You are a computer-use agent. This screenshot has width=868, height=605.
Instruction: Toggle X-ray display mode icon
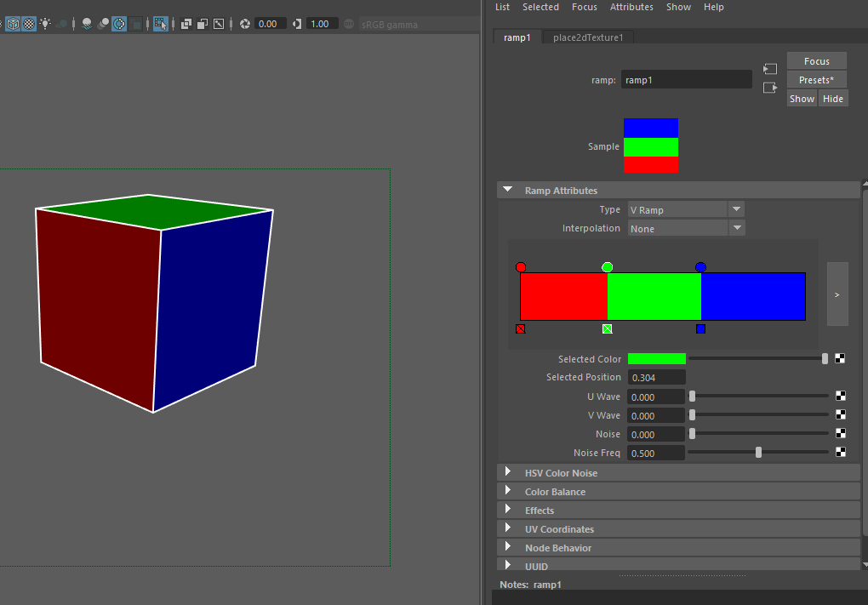[187, 24]
